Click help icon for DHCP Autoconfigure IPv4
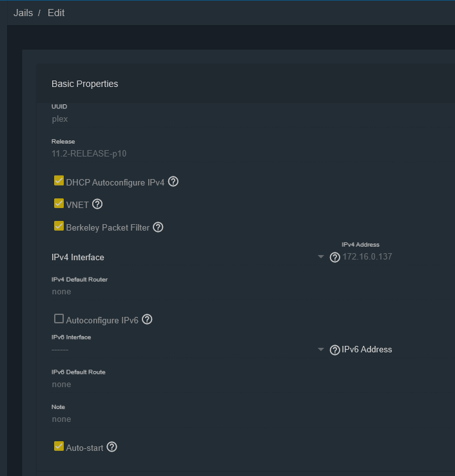This screenshot has height=476, width=455. click(x=173, y=182)
